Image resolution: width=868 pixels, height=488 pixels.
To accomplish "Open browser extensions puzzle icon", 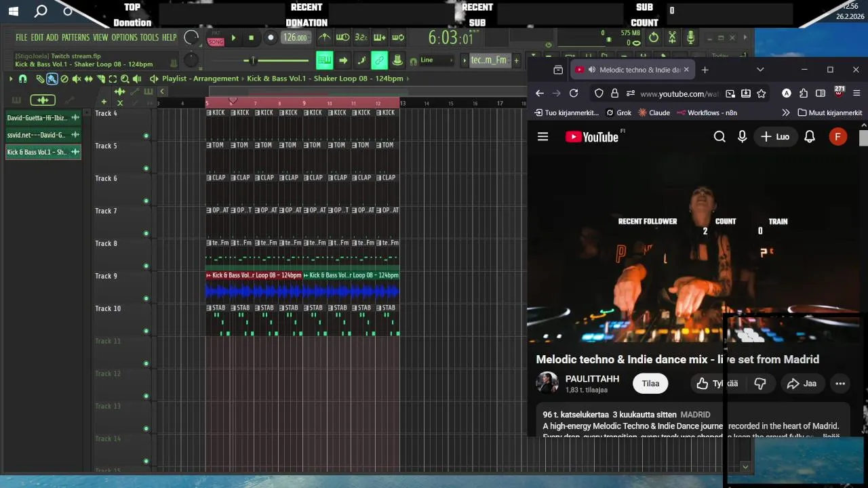I will [804, 94].
